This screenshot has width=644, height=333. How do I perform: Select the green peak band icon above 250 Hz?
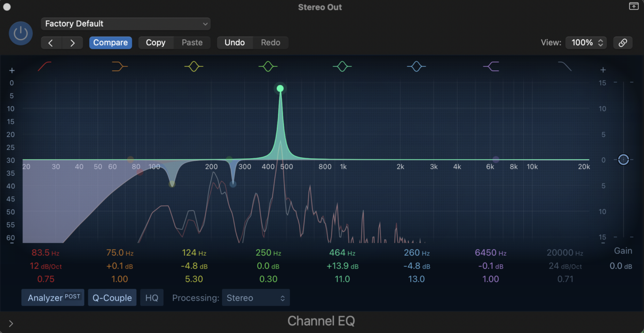[268, 66]
